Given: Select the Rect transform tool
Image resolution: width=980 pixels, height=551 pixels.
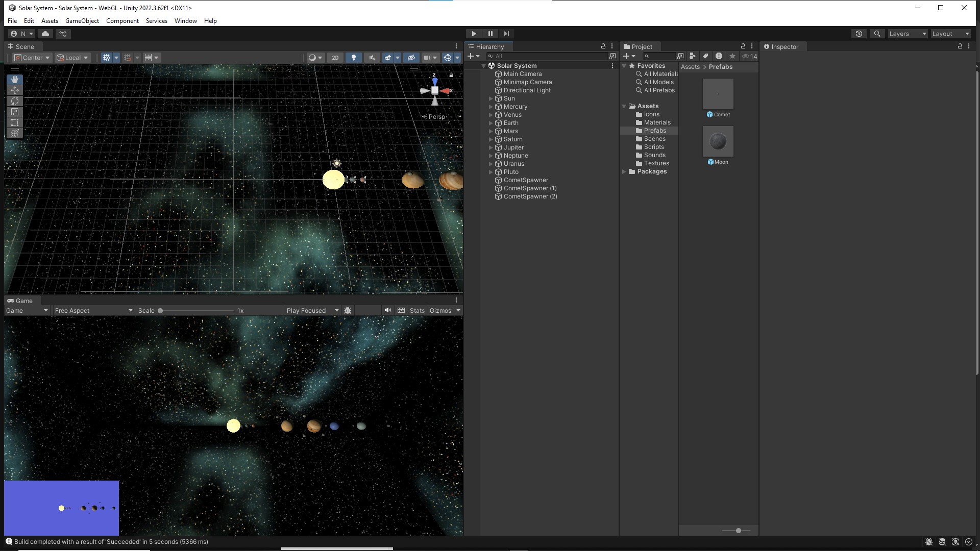Looking at the screenshot, I should (x=15, y=122).
